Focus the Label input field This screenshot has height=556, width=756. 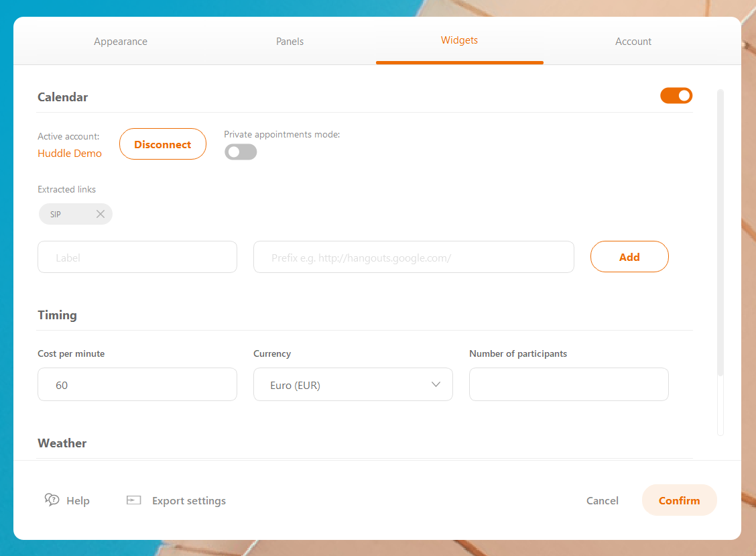point(137,257)
